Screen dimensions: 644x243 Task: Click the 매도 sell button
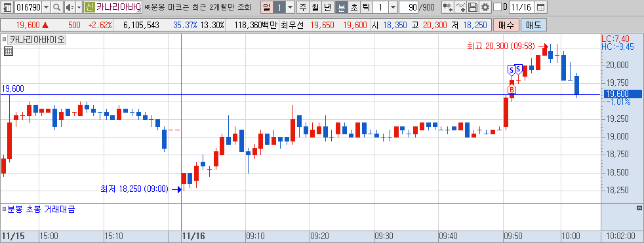coord(534,25)
